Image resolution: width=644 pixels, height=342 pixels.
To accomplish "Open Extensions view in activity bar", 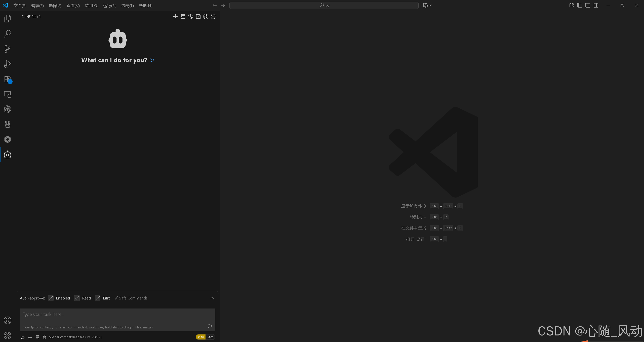I will coord(8,79).
